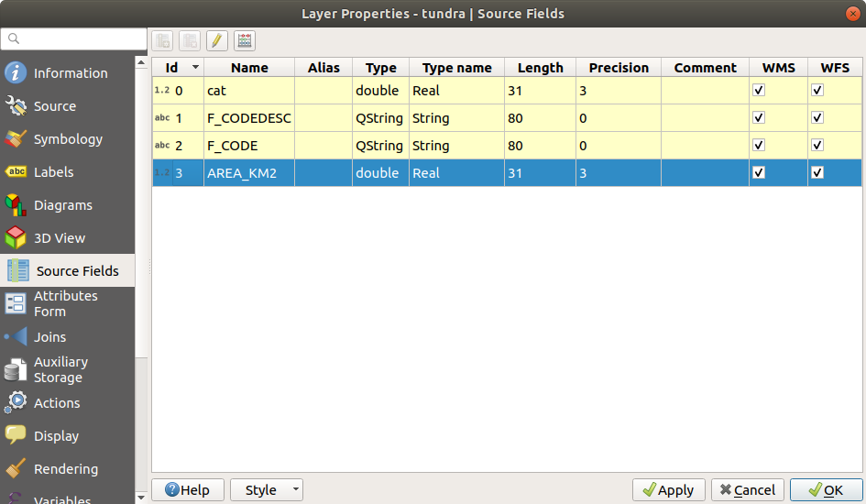Select the AREA_KM2 name cell
This screenshot has height=504, width=866.
click(x=249, y=173)
